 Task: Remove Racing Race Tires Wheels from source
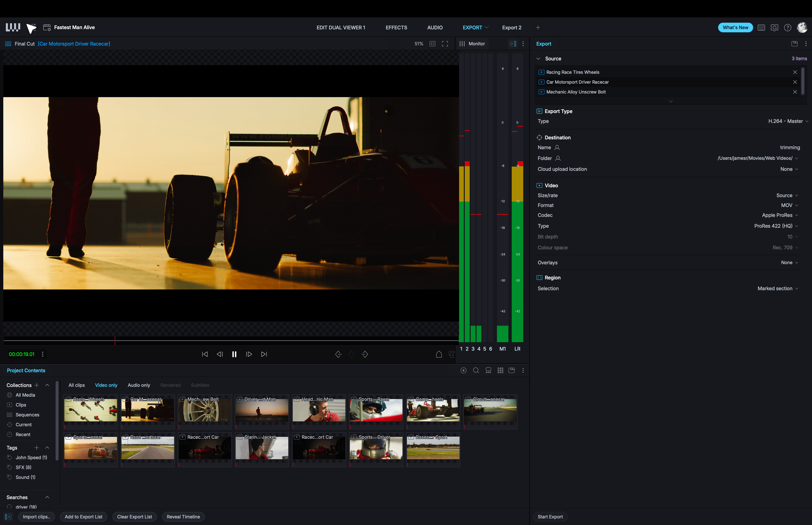795,72
